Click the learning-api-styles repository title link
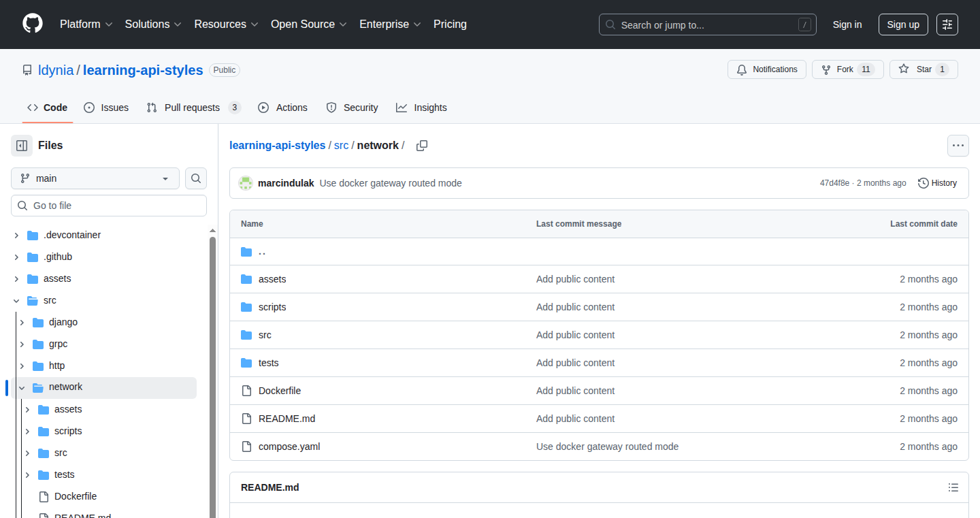 tap(143, 70)
